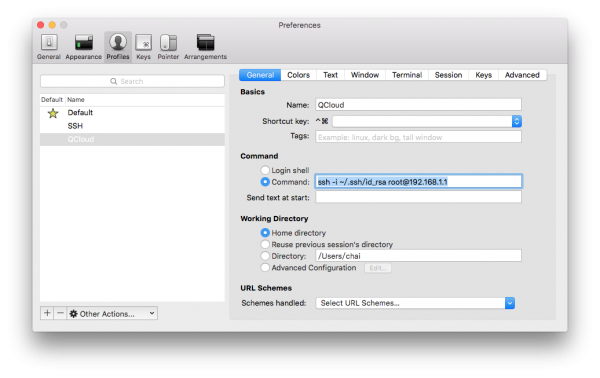Switch to the Window tab

pos(365,75)
